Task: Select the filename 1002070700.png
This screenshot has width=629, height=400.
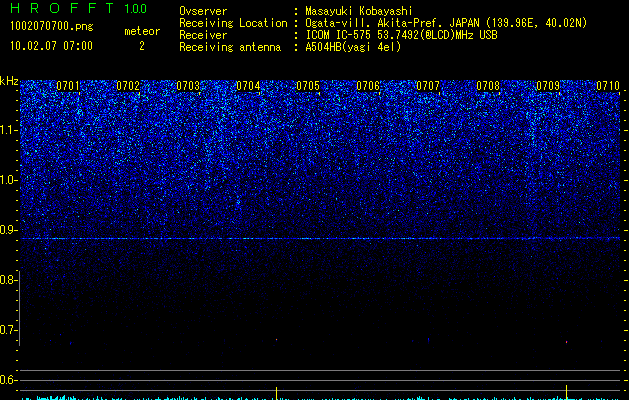Action: [x=52, y=27]
